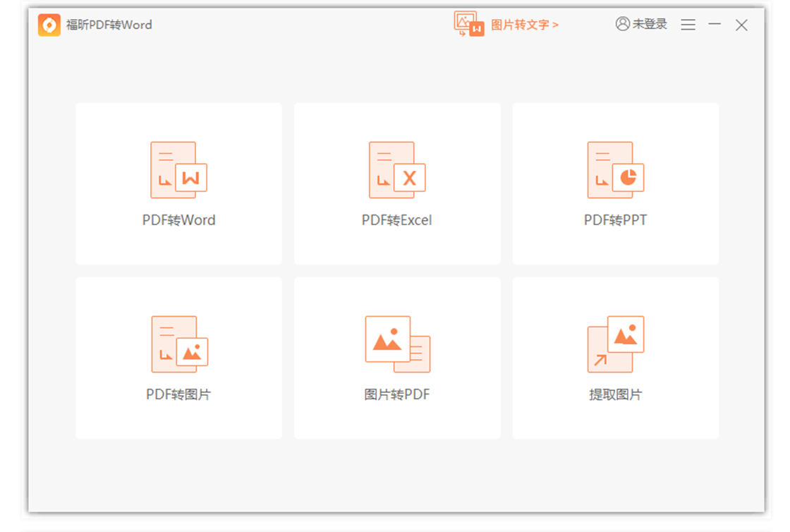The image size is (790, 532).
Task: Click the PDF转Word document icon
Action: (178, 171)
